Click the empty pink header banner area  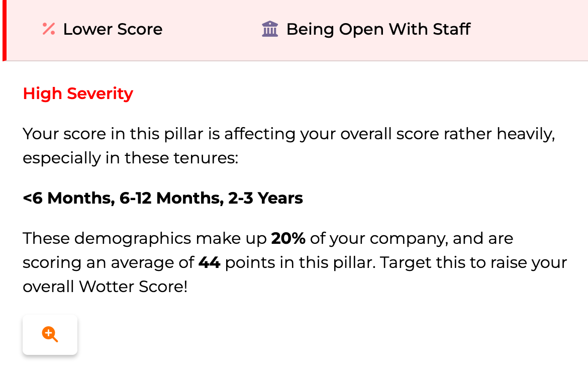point(528,29)
